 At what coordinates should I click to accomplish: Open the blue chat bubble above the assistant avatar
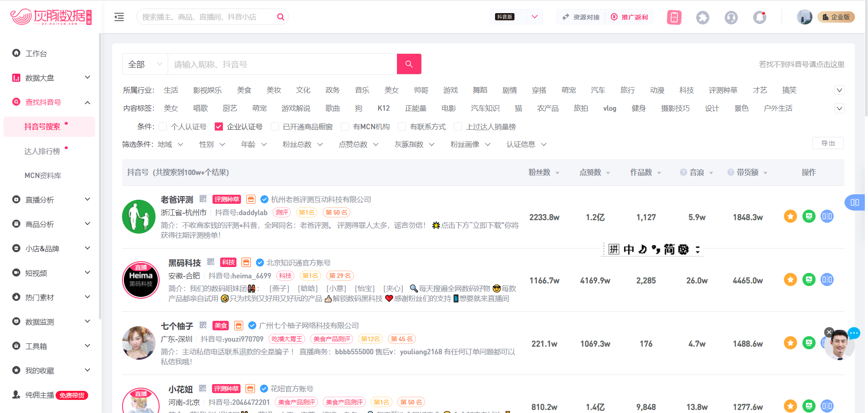click(x=854, y=333)
